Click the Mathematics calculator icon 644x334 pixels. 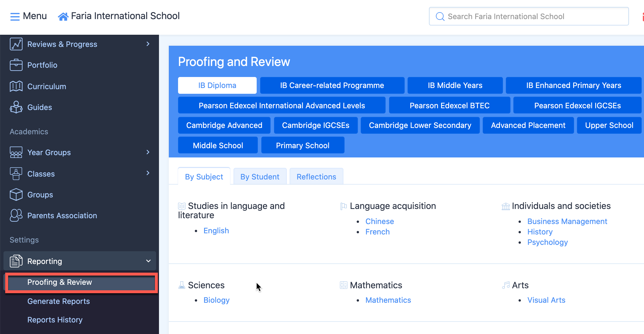(x=344, y=285)
